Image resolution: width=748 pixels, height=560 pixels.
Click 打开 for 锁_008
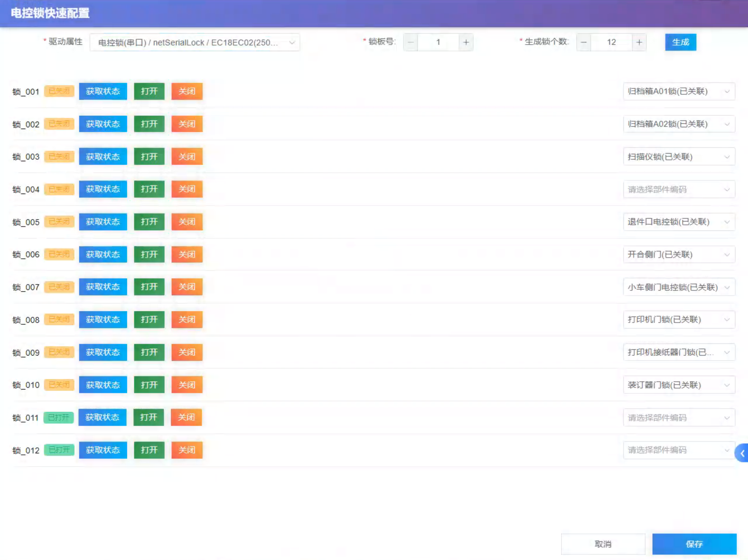[x=149, y=320]
